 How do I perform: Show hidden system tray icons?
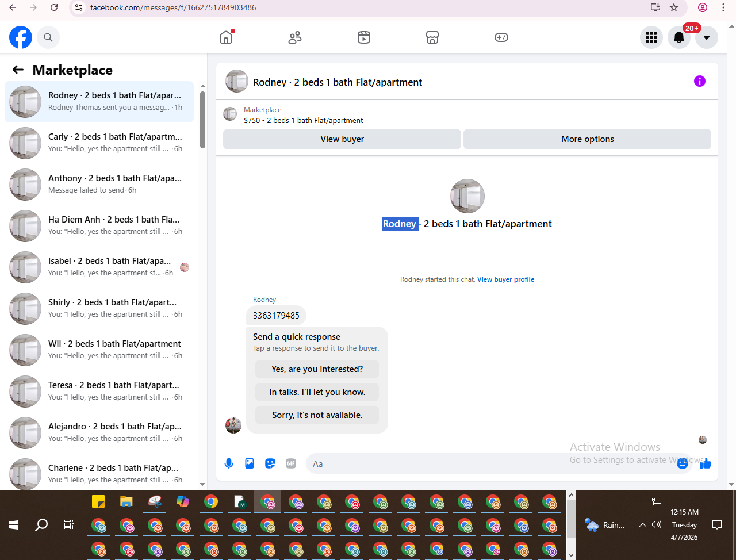click(643, 524)
